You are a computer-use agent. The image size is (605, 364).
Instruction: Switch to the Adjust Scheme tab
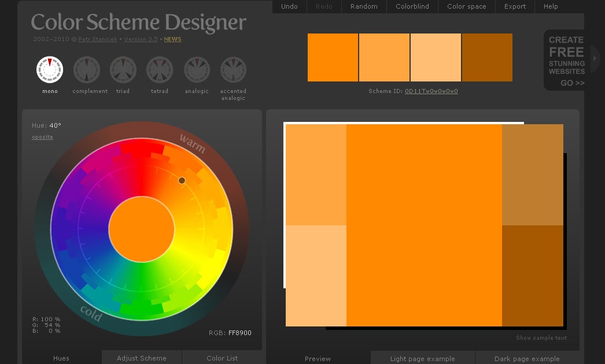tap(142, 358)
